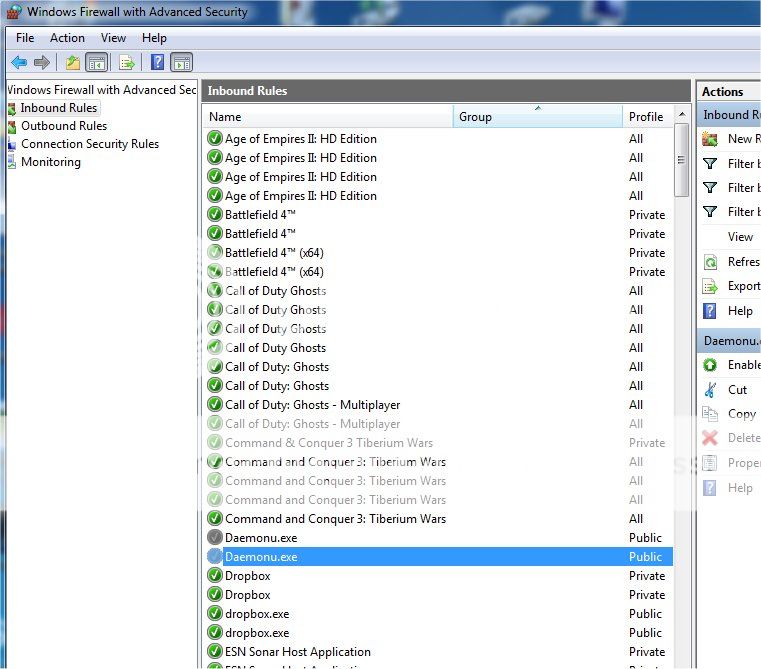The width and height of the screenshot is (761, 669).
Task: Click the New Rule icon in Actions
Action: (710, 139)
